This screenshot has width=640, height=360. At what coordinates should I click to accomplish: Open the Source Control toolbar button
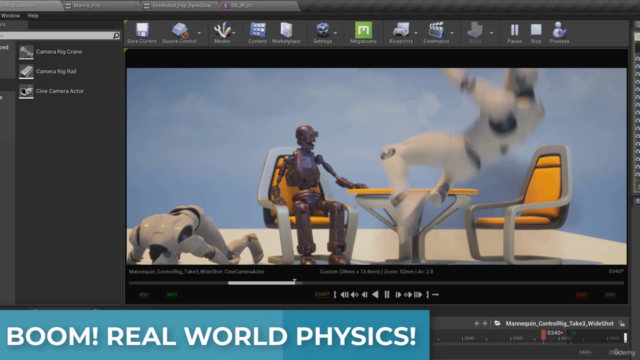tap(179, 33)
